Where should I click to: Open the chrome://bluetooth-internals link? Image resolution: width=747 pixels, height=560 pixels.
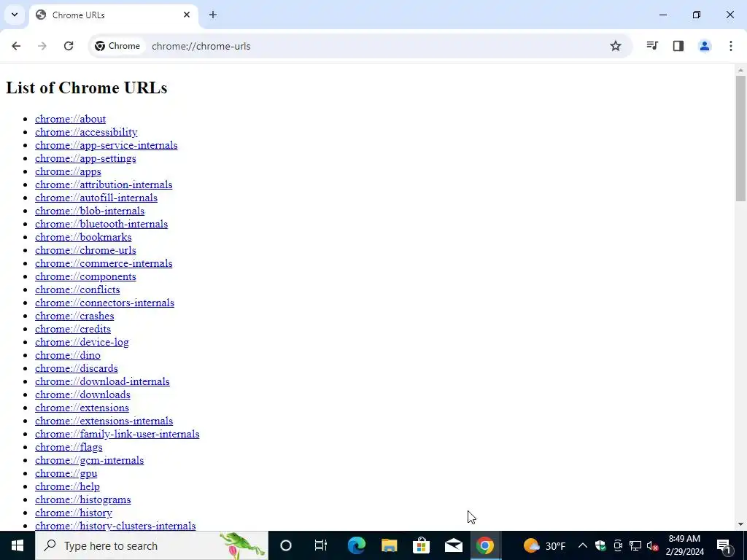[101, 224]
